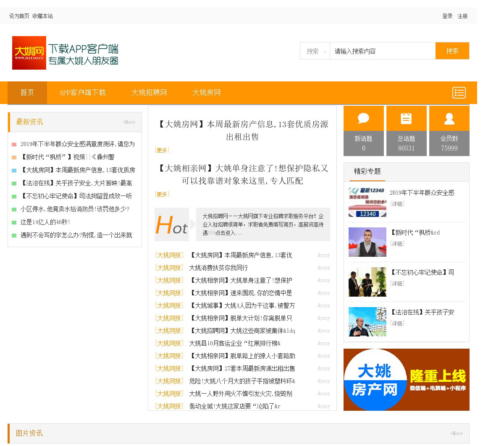Click the Dayao Net logo
The image size is (504, 446).
[x=29, y=53]
